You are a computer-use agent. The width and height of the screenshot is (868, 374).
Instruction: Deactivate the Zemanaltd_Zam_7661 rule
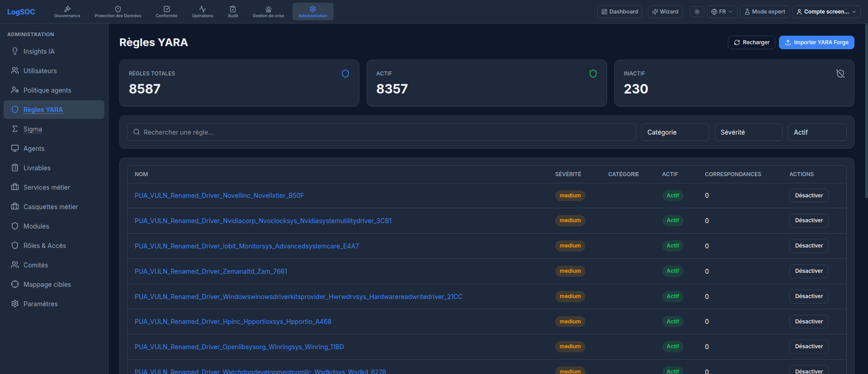(x=809, y=271)
